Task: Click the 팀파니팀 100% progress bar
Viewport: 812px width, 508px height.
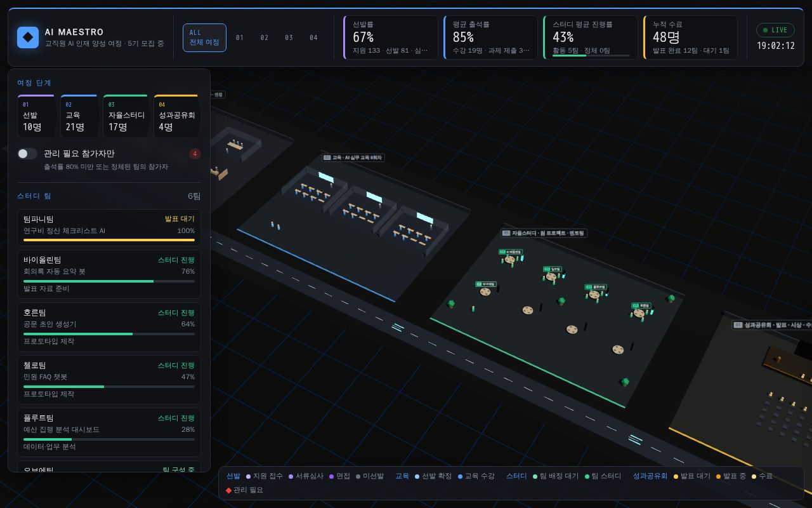Action: point(109,240)
